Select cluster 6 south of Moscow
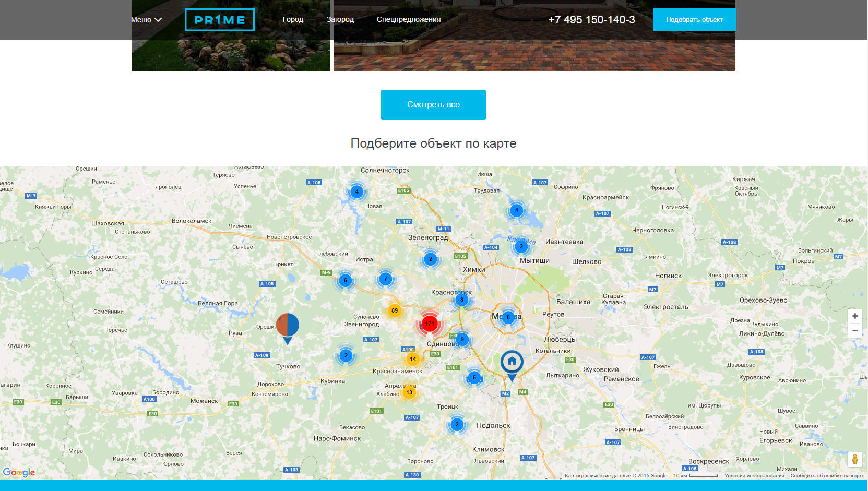868x491 pixels. [x=474, y=377]
